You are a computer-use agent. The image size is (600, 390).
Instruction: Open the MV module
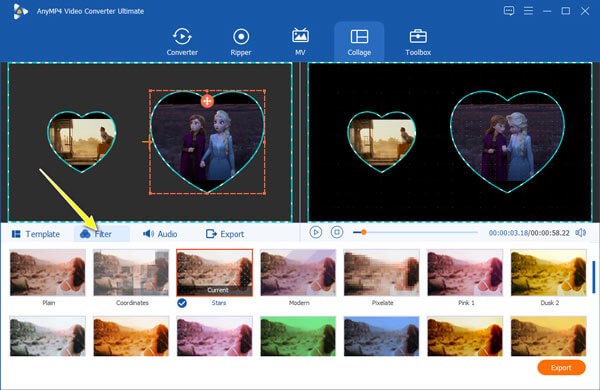[300, 42]
